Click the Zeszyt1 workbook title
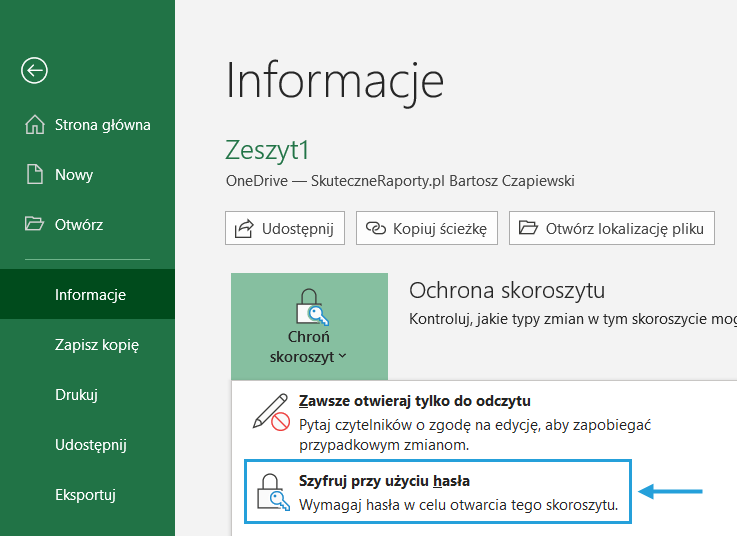 [268, 150]
